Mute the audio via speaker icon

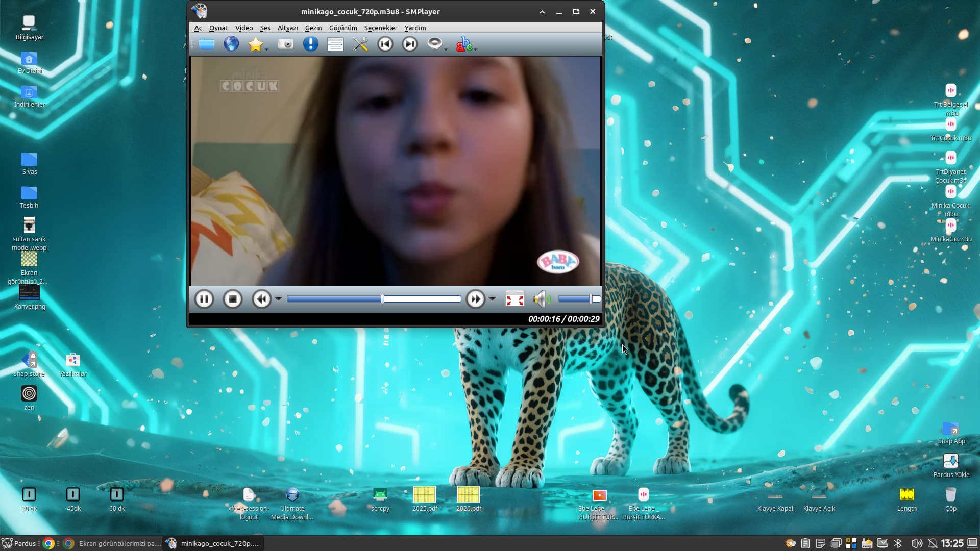click(x=541, y=299)
